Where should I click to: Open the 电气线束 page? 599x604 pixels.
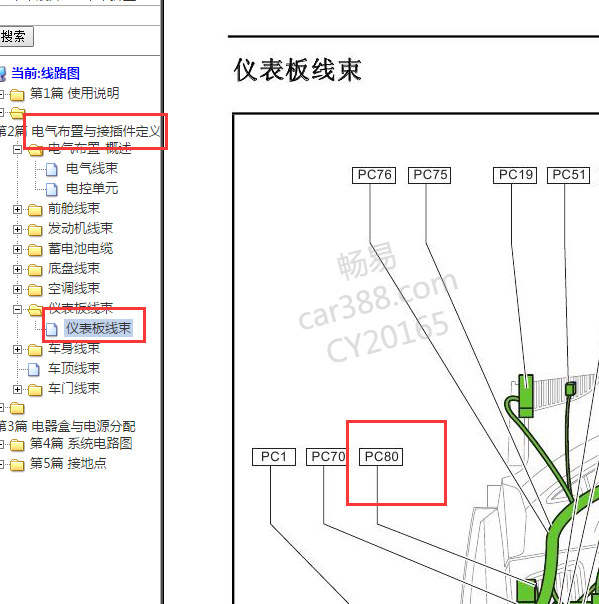point(92,168)
